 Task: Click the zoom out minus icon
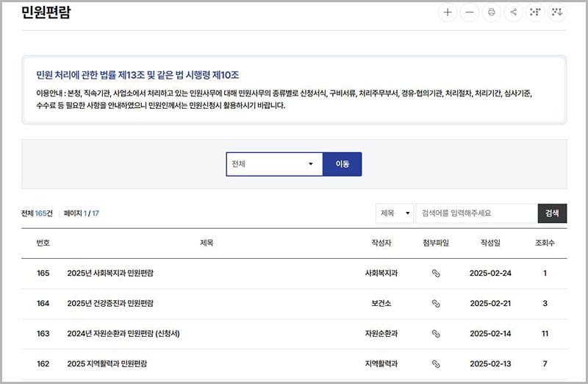[469, 13]
